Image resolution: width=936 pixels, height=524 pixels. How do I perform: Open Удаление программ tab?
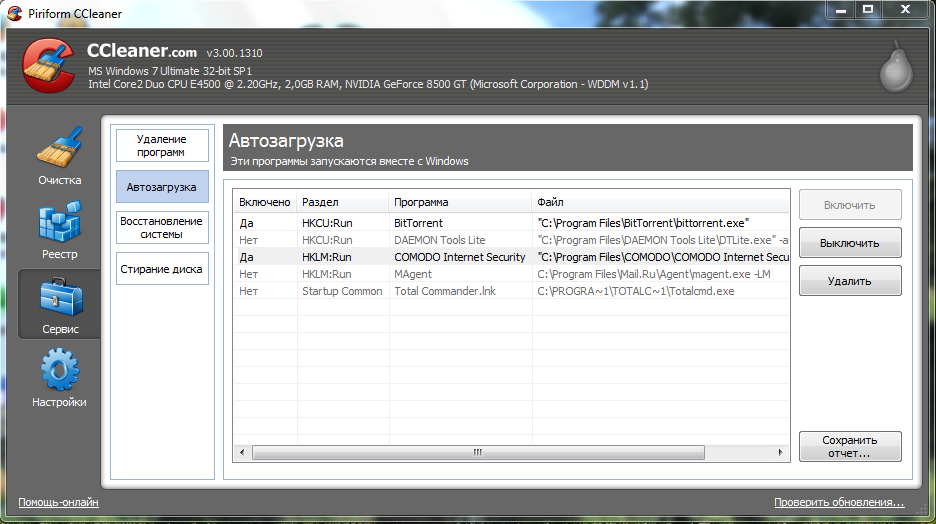pyautogui.click(x=162, y=146)
